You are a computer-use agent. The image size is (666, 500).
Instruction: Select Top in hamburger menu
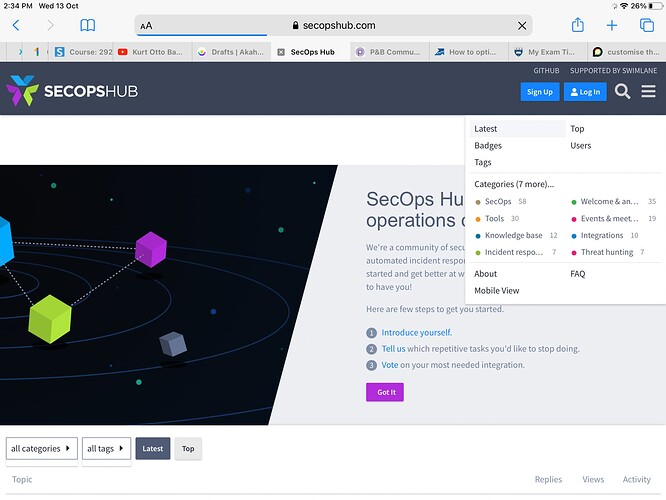point(577,129)
